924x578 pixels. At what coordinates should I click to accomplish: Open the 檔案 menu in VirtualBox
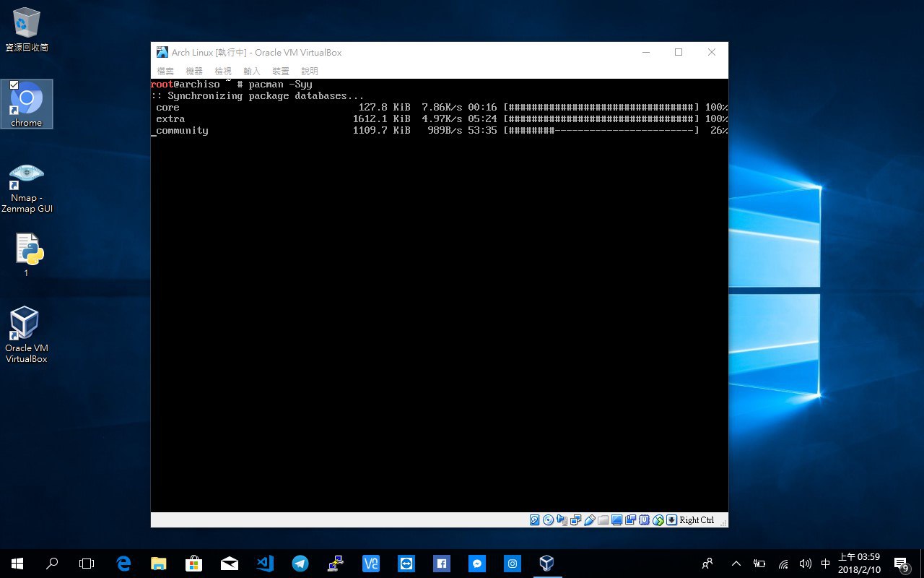coord(165,71)
